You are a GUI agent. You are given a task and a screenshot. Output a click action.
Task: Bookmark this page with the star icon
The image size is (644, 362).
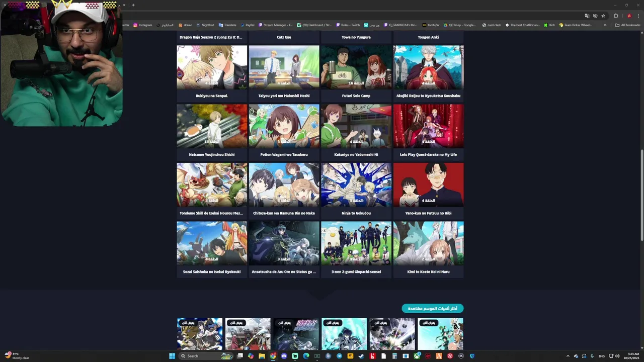pos(603,16)
